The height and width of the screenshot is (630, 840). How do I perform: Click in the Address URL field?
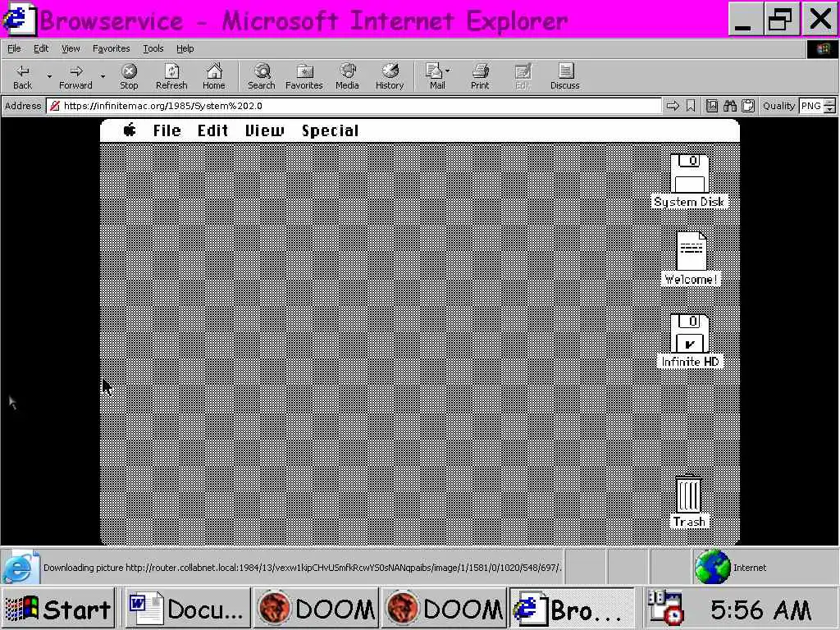coord(354,106)
